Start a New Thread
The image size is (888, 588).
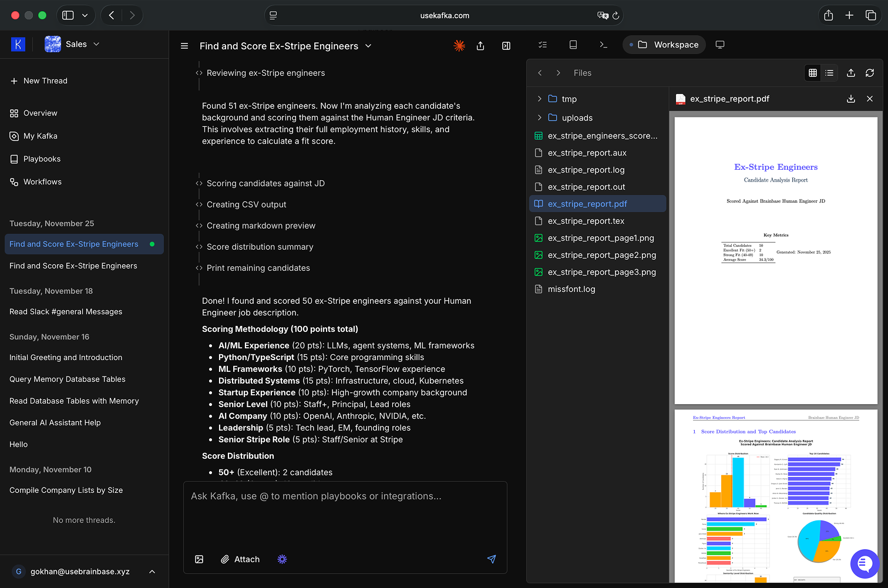click(x=45, y=80)
